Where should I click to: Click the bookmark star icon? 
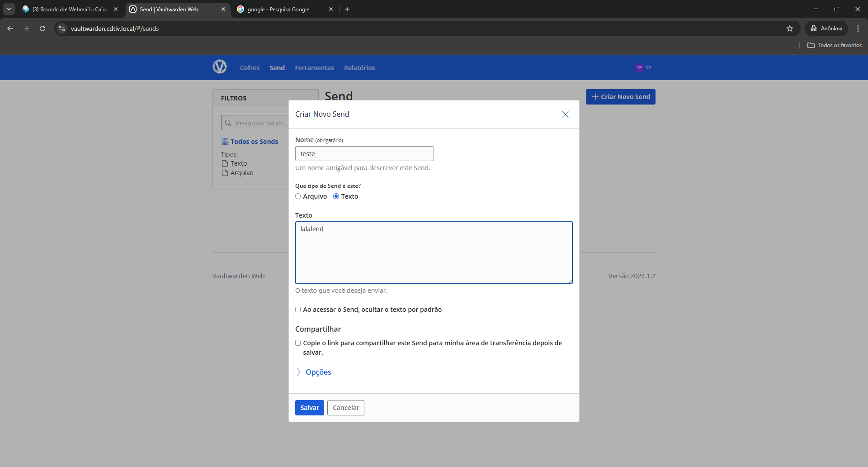click(790, 29)
